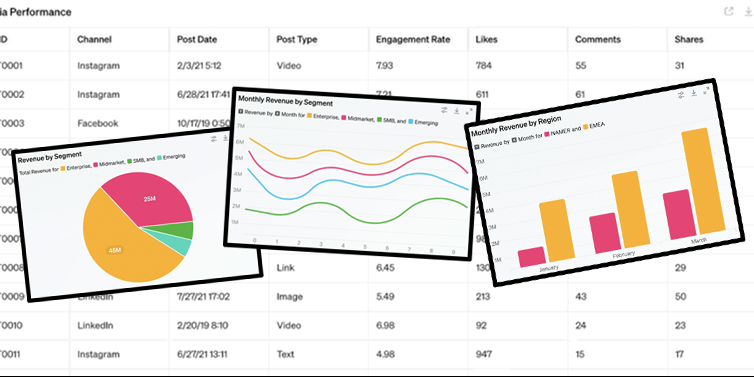Screen dimensions: 754x377
Task: Click engagement rate value 6.45
Action: click(385, 267)
